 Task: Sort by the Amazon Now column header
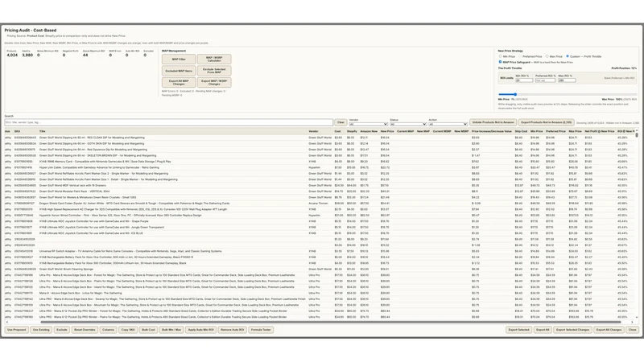[x=369, y=131]
